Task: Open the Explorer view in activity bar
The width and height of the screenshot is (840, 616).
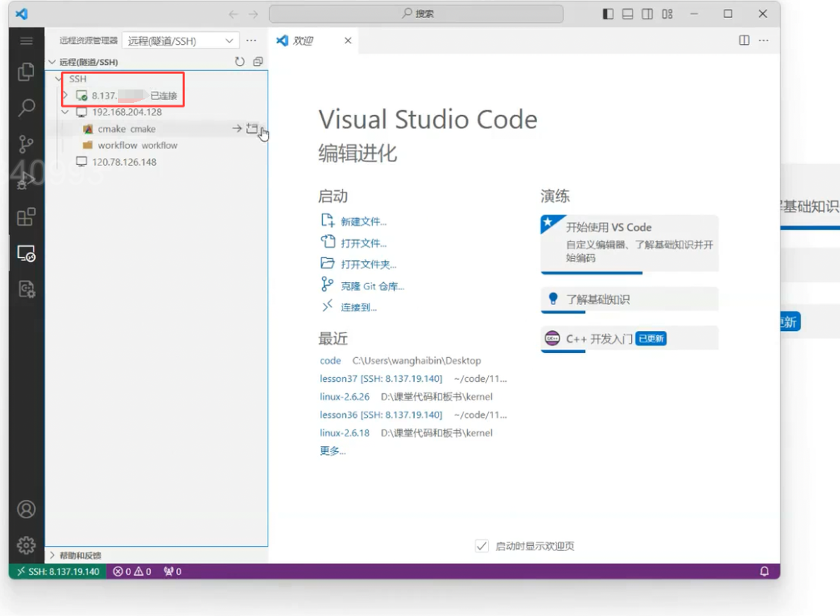Action: point(26,72)
